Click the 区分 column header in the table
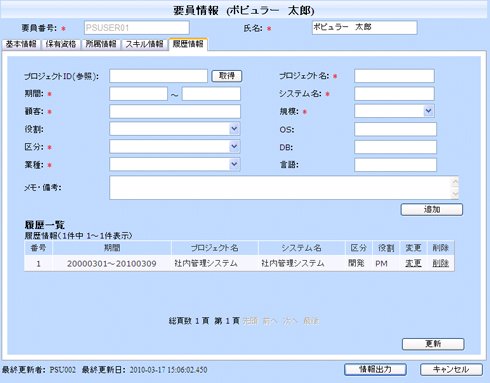 [x=359, y=248]
